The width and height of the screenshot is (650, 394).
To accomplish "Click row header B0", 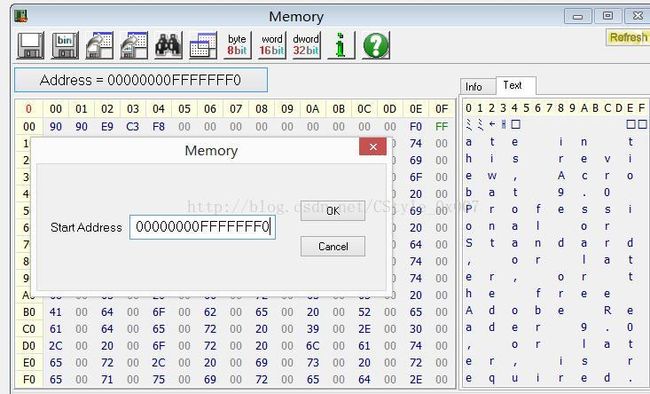I will point(29,312).
